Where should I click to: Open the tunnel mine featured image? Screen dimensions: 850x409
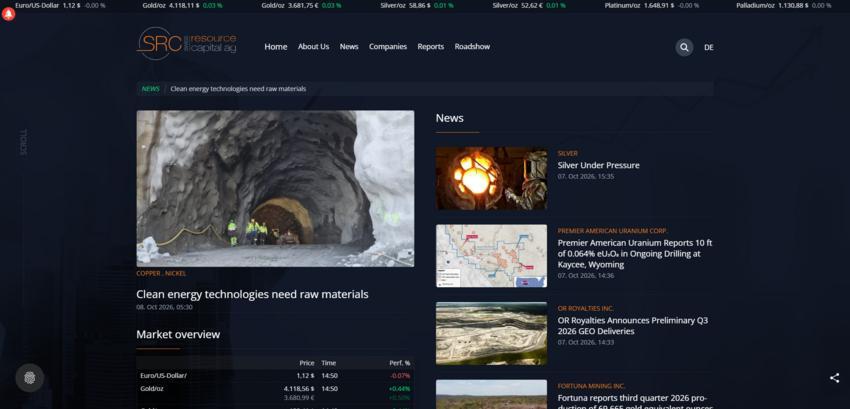275,189
